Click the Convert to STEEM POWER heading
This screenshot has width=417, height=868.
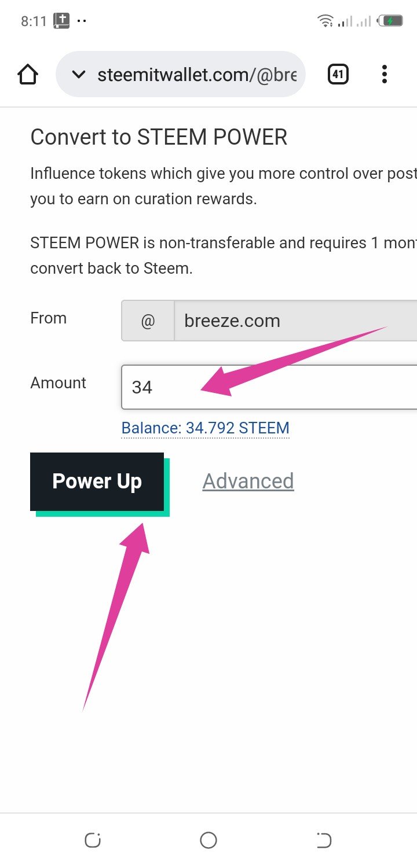point(159,137)
